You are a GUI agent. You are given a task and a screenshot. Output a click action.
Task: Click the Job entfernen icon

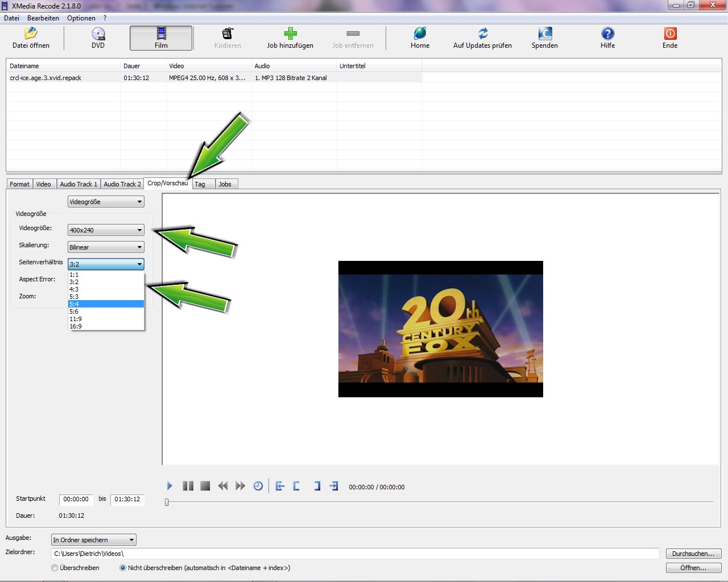[x=353, y=38]
